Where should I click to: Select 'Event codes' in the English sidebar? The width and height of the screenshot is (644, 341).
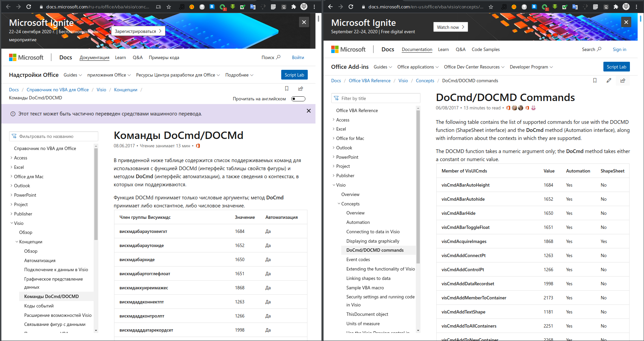pos(358,259)
